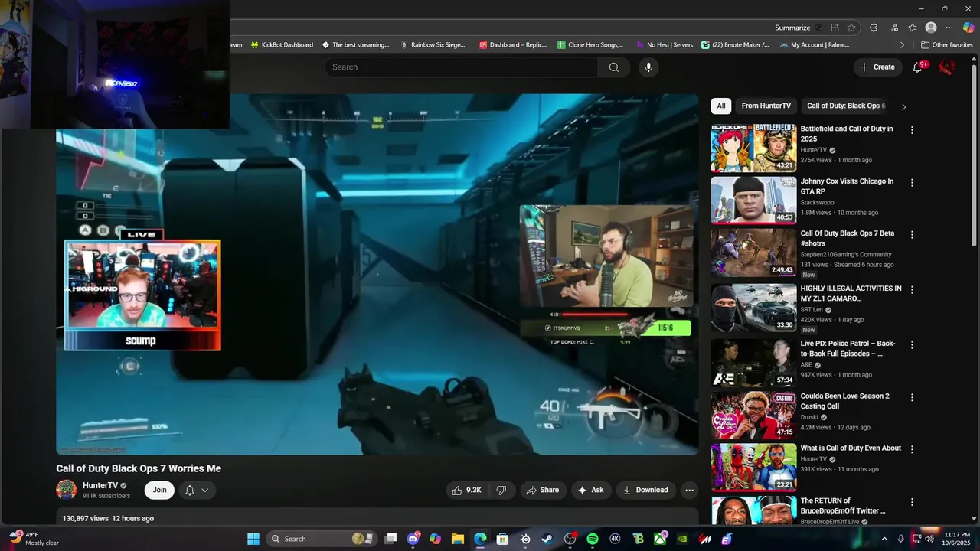Show hidden system tray icons chevron
Image resolution: width=980 pixels, height=551 pixels.
[884, 539]
